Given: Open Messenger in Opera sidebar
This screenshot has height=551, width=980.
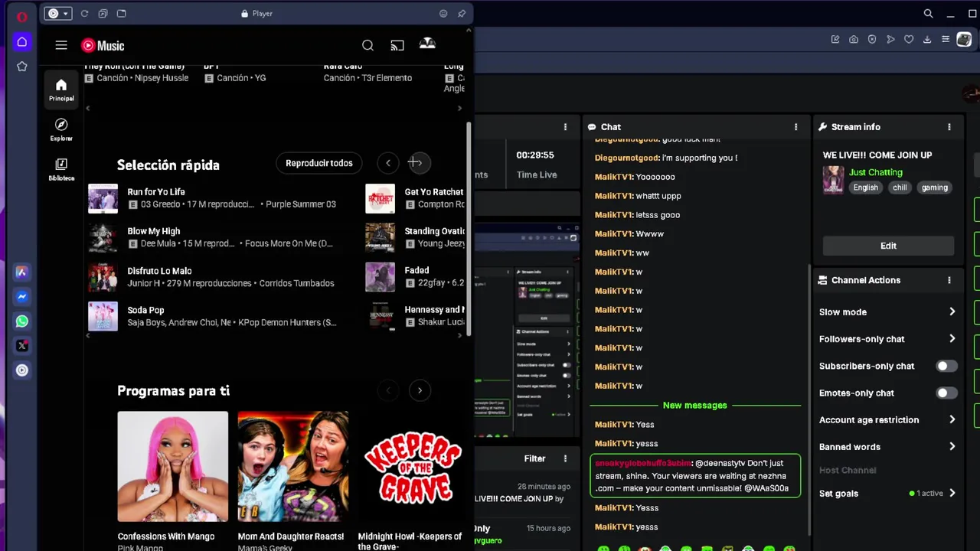Looking at the screenshot, I should pos(21,296).
